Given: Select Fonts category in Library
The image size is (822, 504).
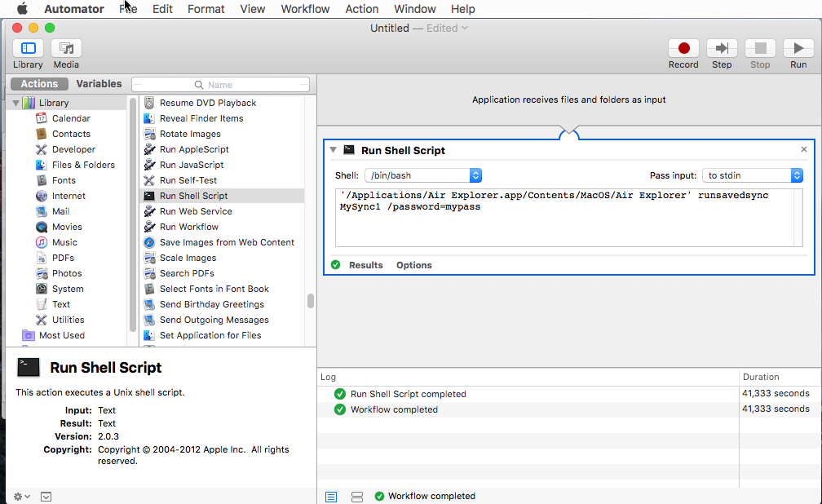Looking at the screenshot, I should (x=64, y=180).
